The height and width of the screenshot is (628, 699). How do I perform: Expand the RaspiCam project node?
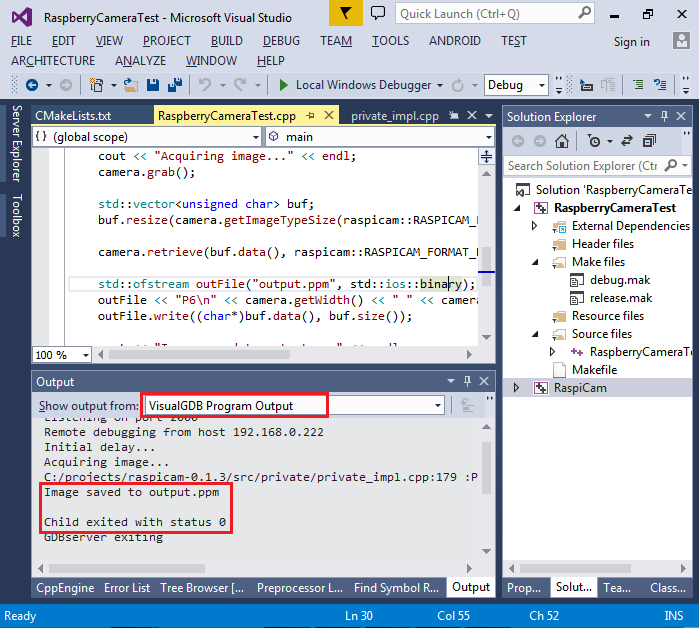tap(516, 388)
